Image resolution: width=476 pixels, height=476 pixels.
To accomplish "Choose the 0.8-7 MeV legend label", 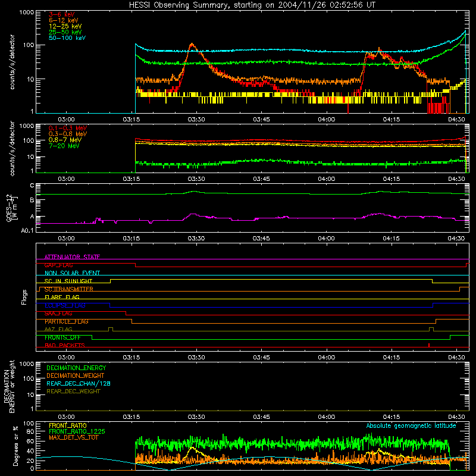I will 65,140.
